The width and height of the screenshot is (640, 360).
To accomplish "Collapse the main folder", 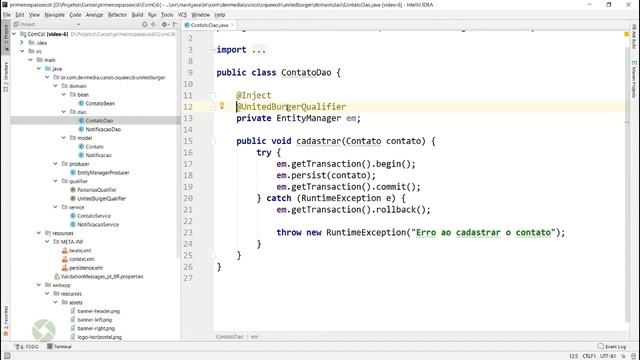I will pyautogui.click(x=31, y=60).
